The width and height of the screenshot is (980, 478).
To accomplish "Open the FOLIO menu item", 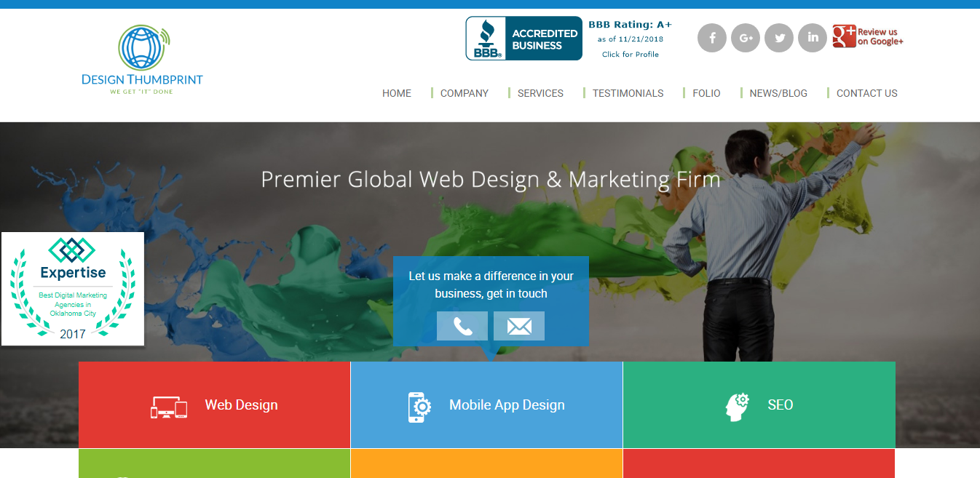I will tap(706, 93).
